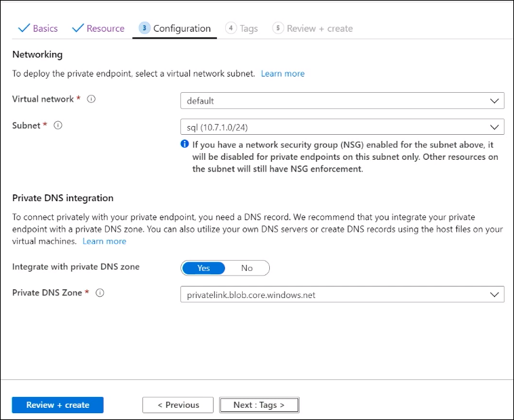Click the Subnet field label
514x420 pixels.
[x=26, y=125]
